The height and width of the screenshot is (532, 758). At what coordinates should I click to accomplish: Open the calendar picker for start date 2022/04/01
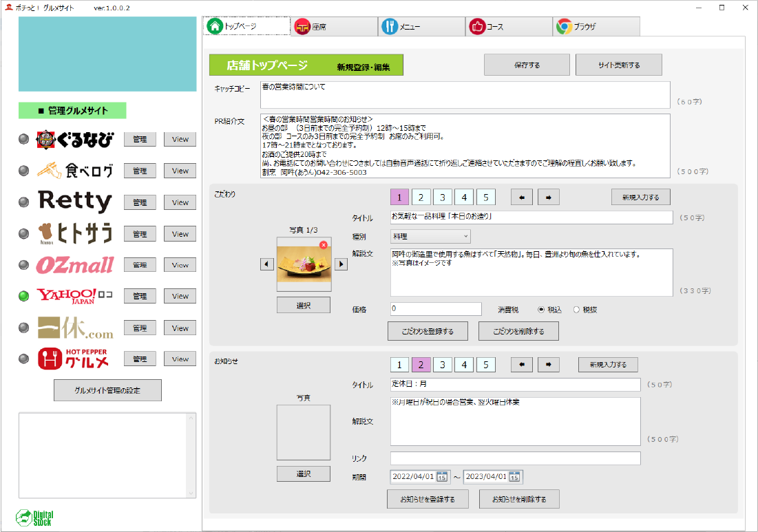442,477
